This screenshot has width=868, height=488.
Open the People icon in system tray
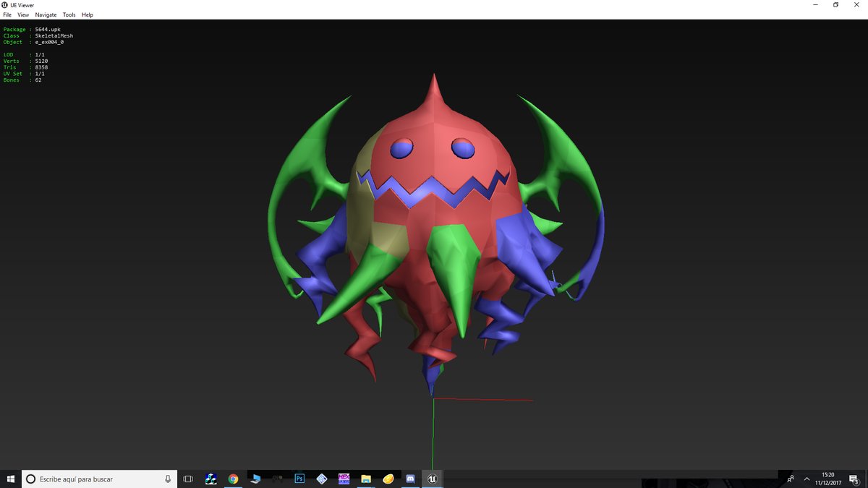pos(791,479)
